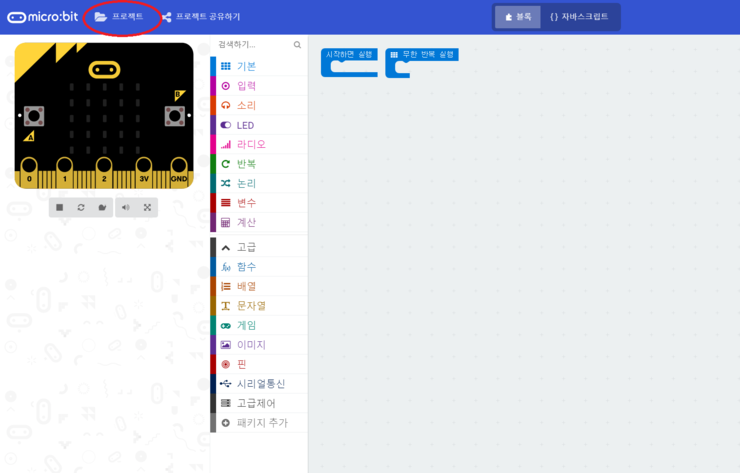Click the micro:bit face logo on simulator
740x473 pixels.
coord(104,70)
